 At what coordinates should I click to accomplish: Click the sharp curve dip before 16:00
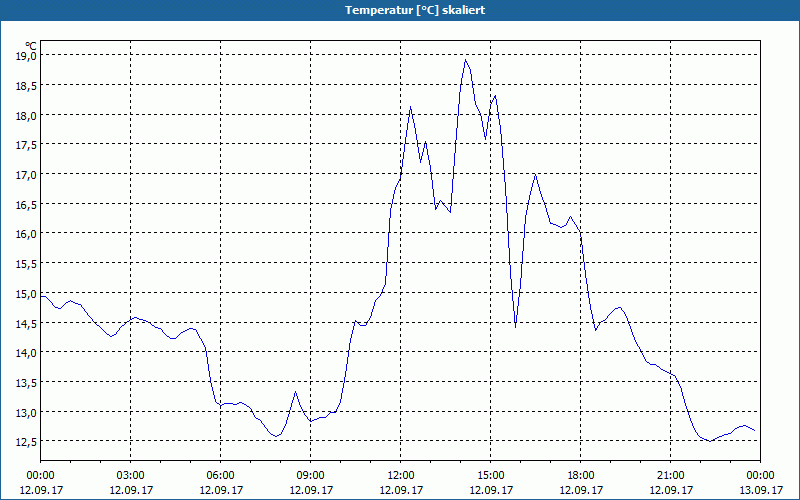pos(515,326)
